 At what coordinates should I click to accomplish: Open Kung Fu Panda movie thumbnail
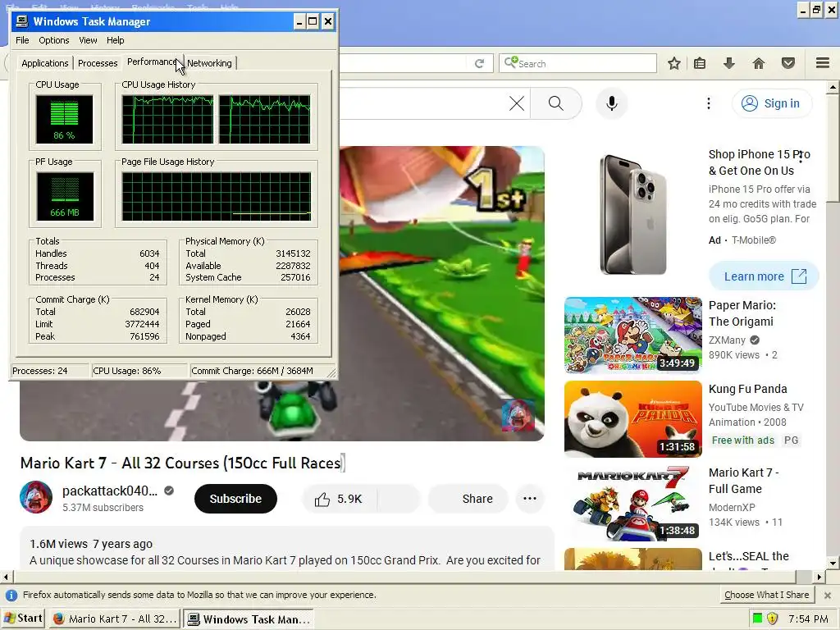pyautogui.click(x=632, y=419)
